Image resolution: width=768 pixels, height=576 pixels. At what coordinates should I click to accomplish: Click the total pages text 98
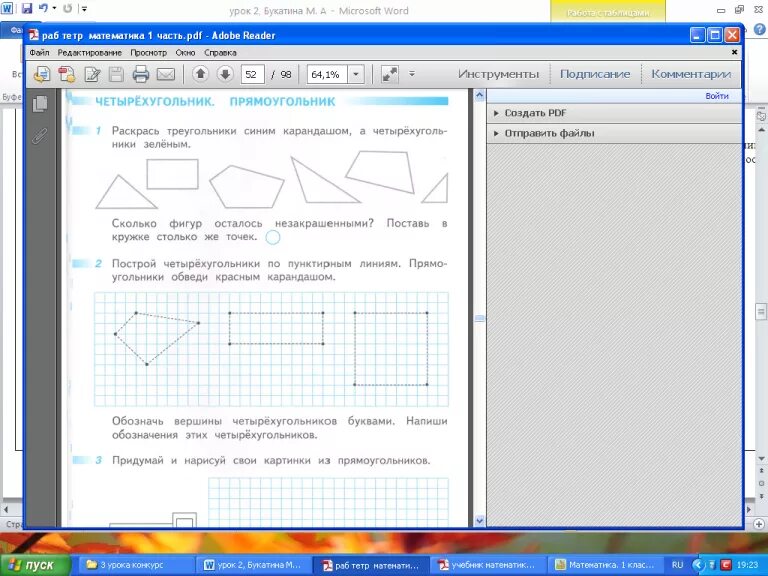pos(286,74)
